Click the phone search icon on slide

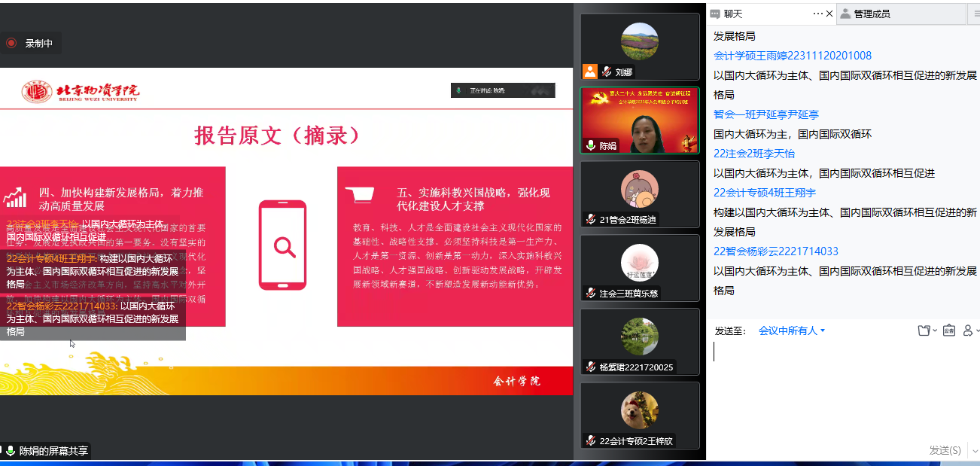[x=282, y=245]
